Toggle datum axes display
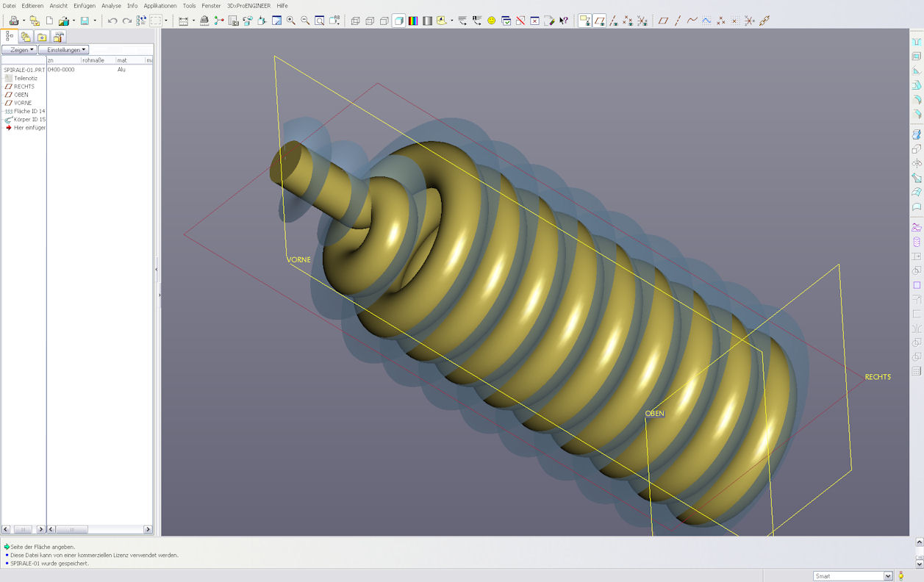 (x=614, y=21)
